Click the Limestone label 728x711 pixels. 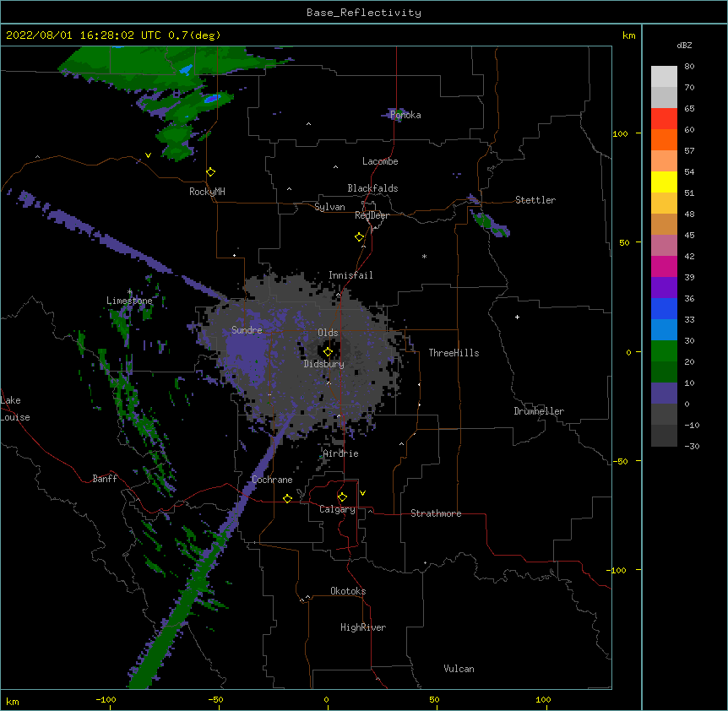click(x=129, y=301)
